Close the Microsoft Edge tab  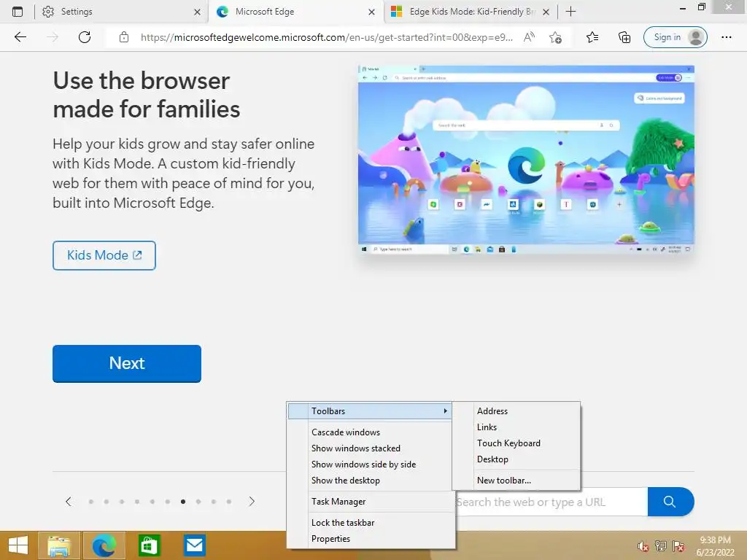[x=371, y=12]
